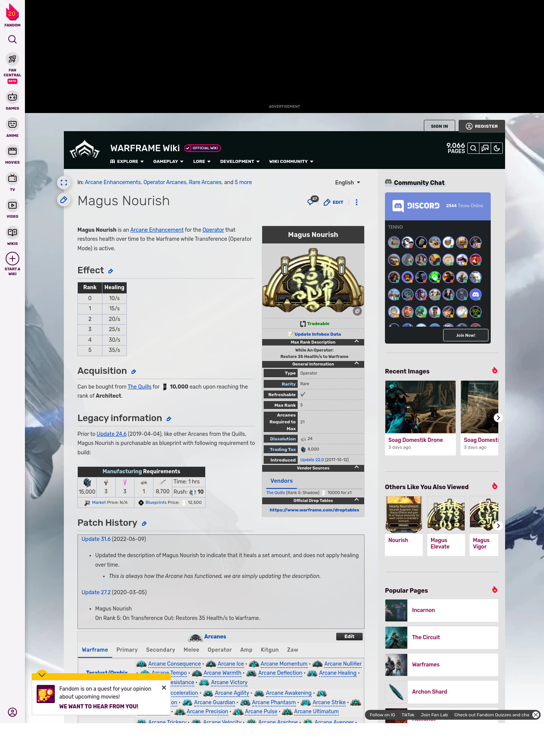Open the Arcane Enhancement link
This screenshot has height=756, width=544.
pos(157,230)
